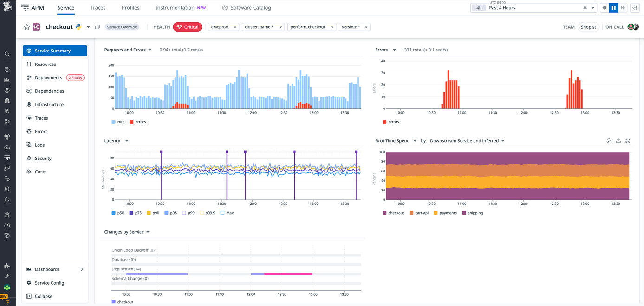The image size is (644, 306).
Task: Switch to the Profiles tab
Action: coord(130,8)
